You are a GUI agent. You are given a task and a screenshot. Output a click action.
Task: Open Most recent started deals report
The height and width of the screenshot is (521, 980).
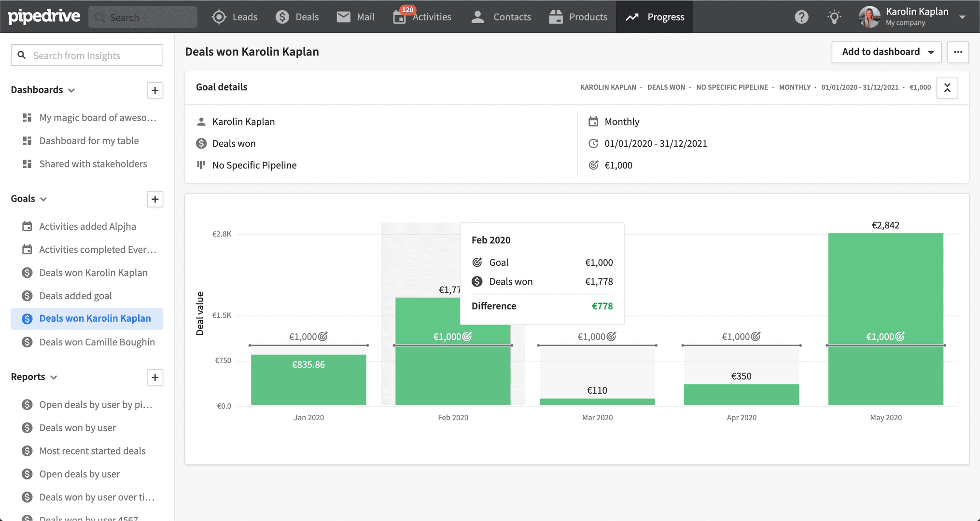pyautogui.click(x=84, y=451)
